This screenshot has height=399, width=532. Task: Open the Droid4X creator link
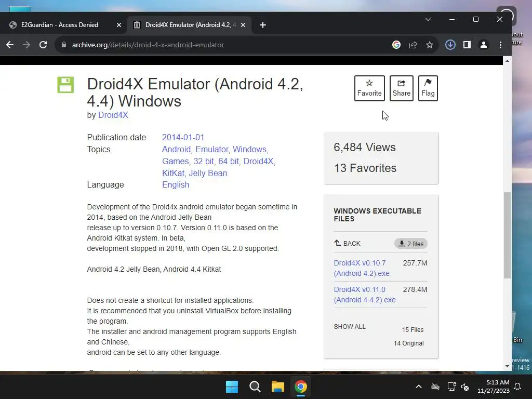point(113,115)
